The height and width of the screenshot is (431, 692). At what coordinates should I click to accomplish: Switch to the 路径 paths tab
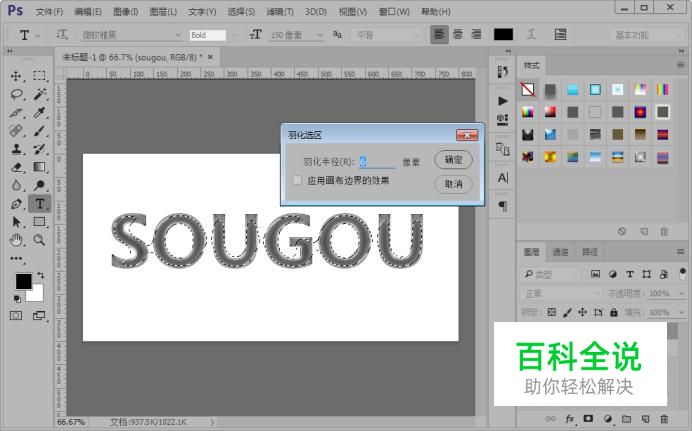pos(590,252)
